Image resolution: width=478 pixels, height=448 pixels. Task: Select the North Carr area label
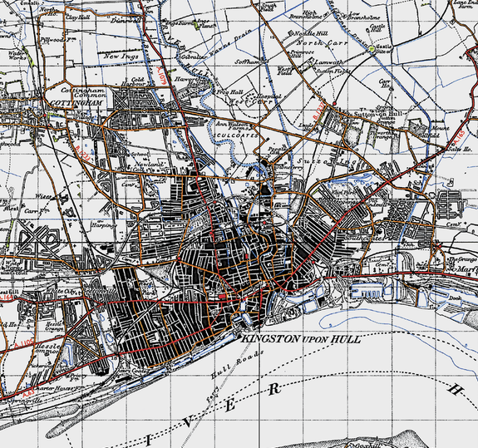coord(322,43)
